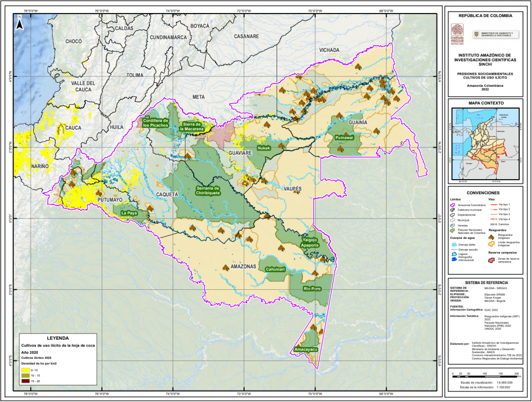The image size is (532, 402).
Task: Click the GUAVIARE department label
Action: tap(240, 153)
